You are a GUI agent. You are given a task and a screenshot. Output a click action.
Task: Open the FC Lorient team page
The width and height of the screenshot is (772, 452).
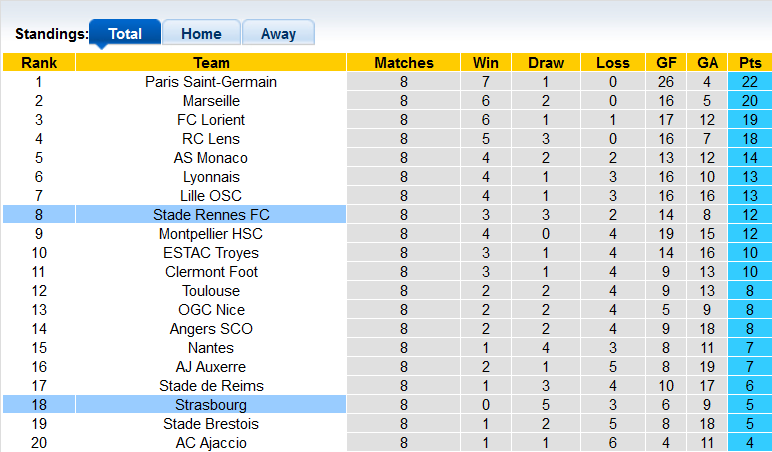click(x=211, y=120)
